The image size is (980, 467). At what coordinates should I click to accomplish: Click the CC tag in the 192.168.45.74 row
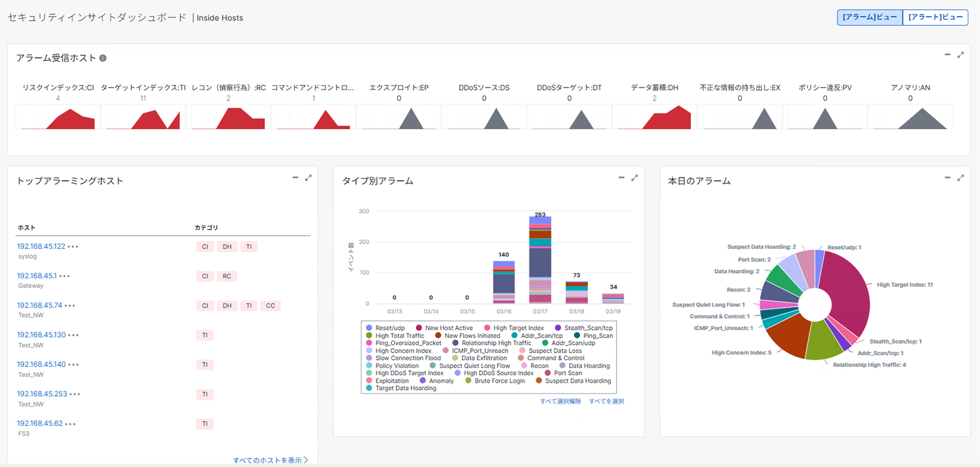tap(271, 305)
